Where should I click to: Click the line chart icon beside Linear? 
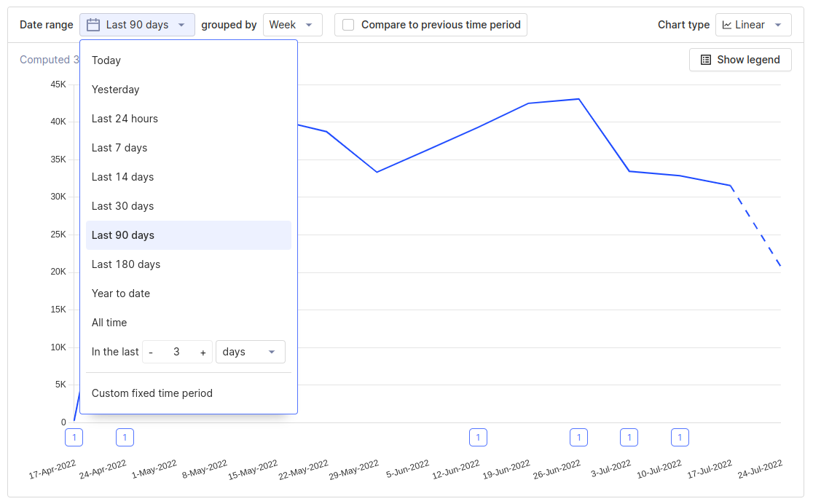(728, 24)
